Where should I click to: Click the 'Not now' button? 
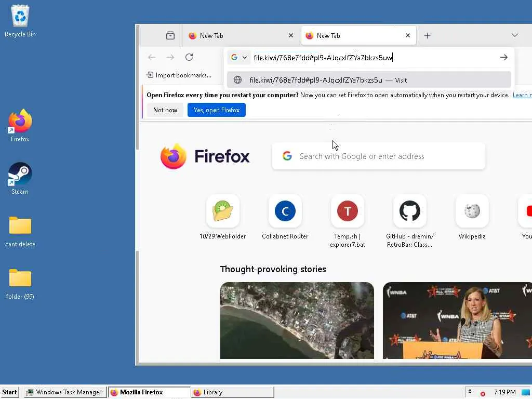165,110
